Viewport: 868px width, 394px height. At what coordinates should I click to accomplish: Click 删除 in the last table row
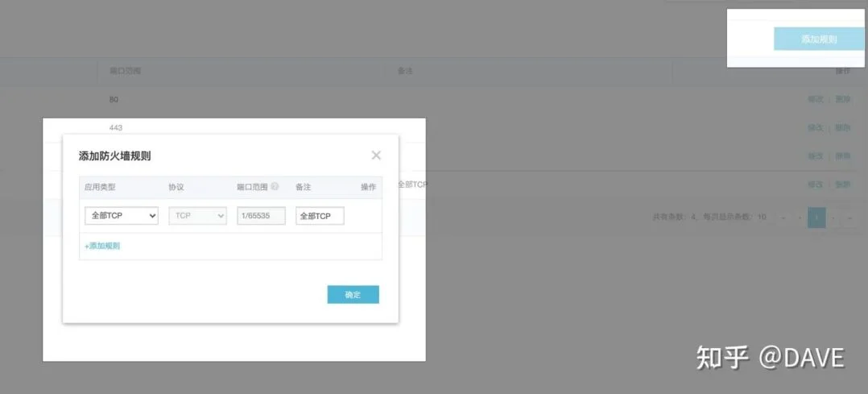pos(842,185)
